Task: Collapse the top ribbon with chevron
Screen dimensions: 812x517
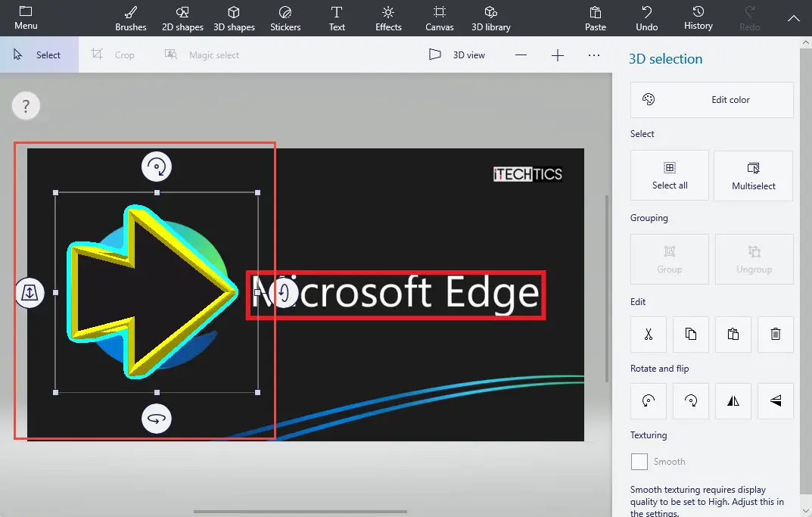Action: pos(793,18)
